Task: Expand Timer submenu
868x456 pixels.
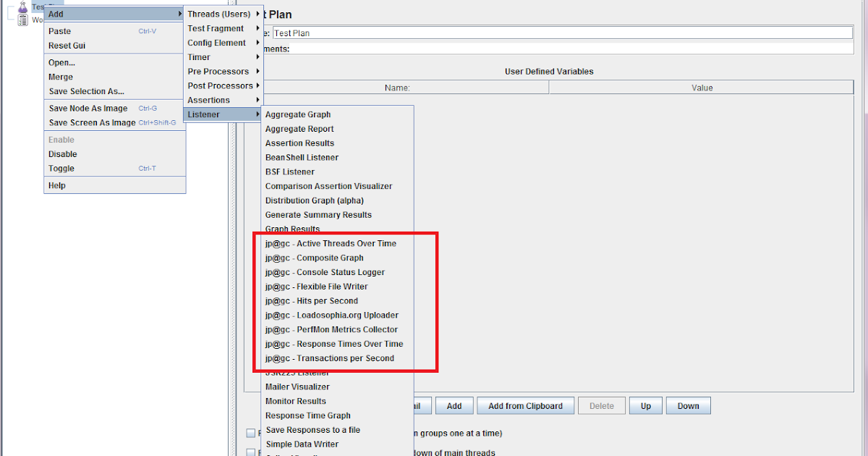Action: tap(224, 57)
